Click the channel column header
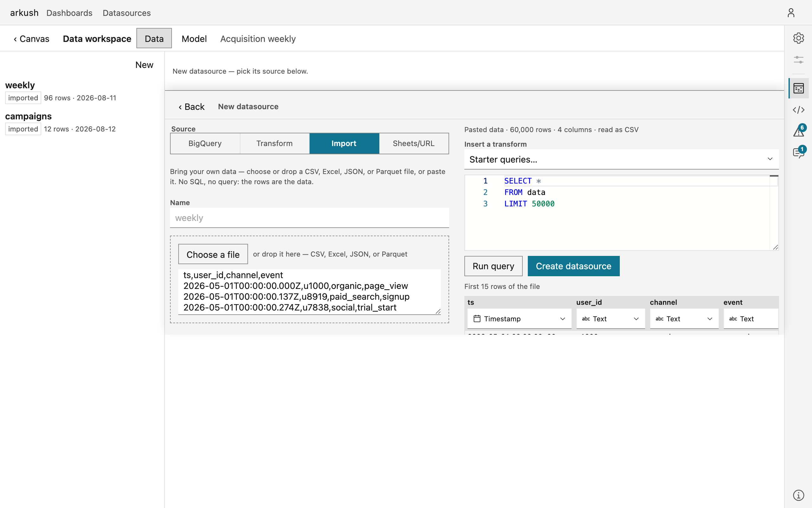The image size is (812, 508). coord(663,302)
